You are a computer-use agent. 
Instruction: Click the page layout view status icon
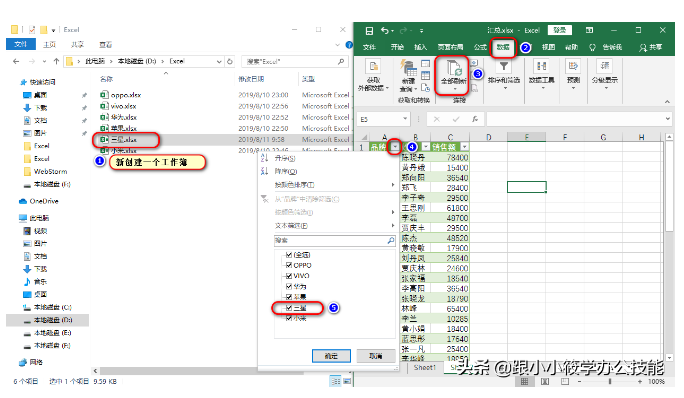point(545,381)
